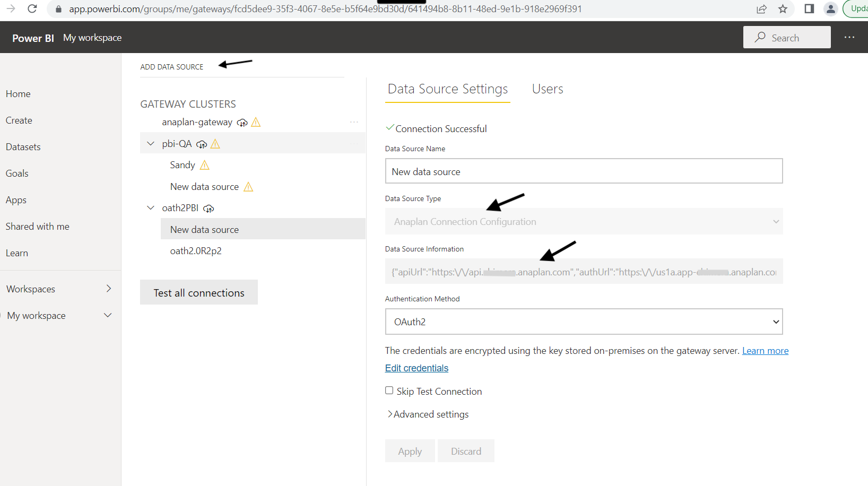Click the Power BI logo text

(33, 38)
